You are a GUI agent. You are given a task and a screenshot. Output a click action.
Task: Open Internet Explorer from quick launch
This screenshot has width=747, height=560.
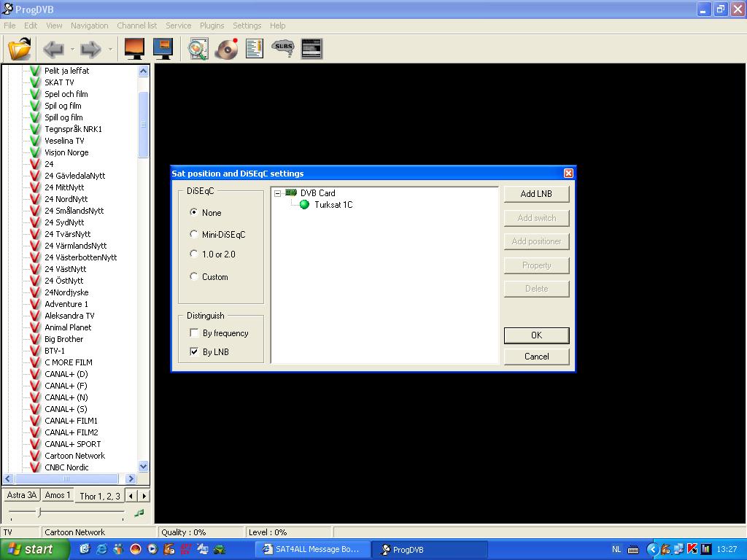click(x=101, y=549)
